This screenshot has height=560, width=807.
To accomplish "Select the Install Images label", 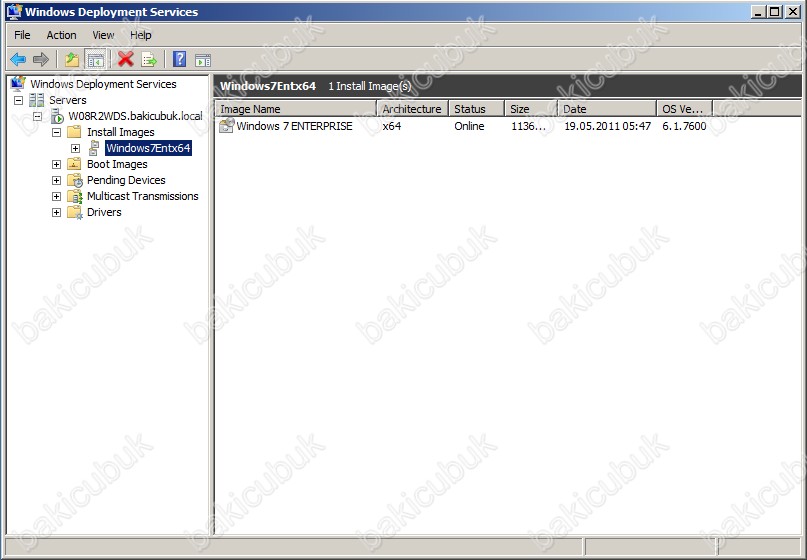I will [x=120, y=132].
